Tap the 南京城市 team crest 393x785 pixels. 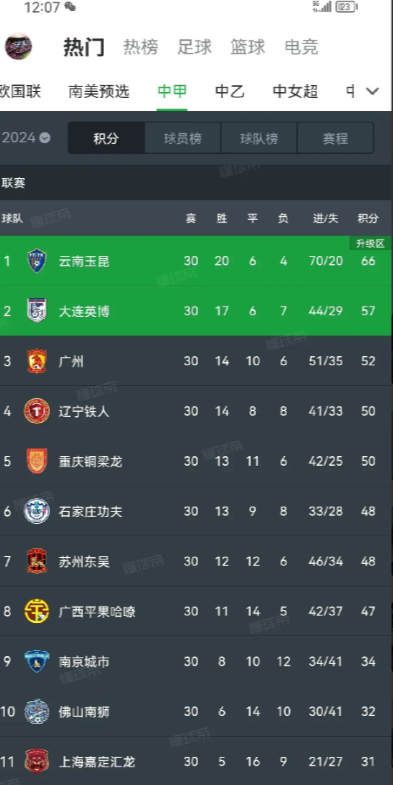pos(37,661)
